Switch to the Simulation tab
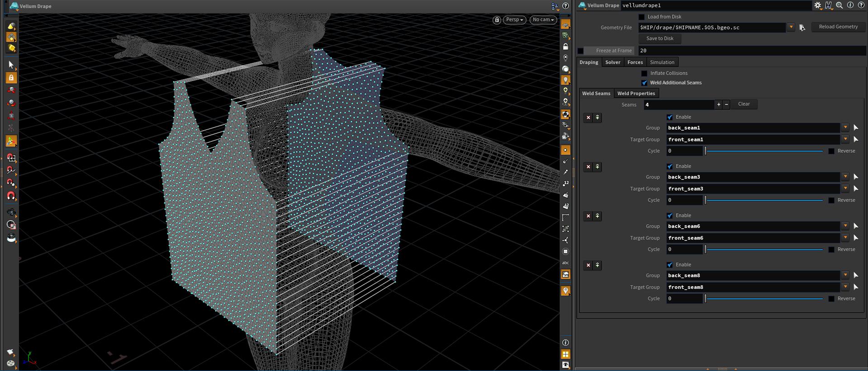Viewport: 868px width, 371px height. [662, 62]
